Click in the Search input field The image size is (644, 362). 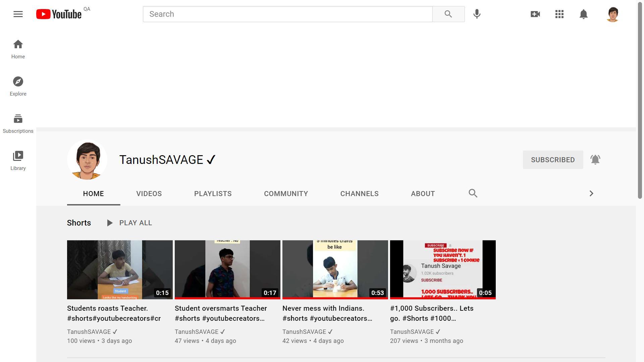[x=287, y=14]
